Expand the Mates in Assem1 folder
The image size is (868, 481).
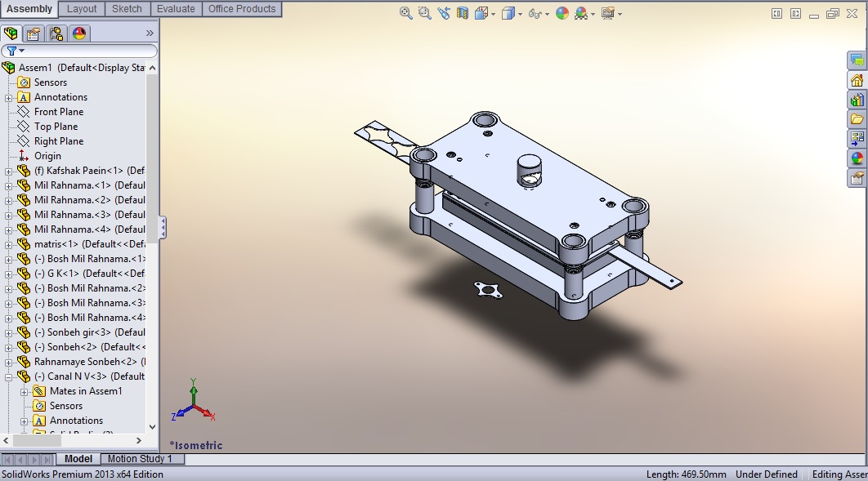[25, 392]
